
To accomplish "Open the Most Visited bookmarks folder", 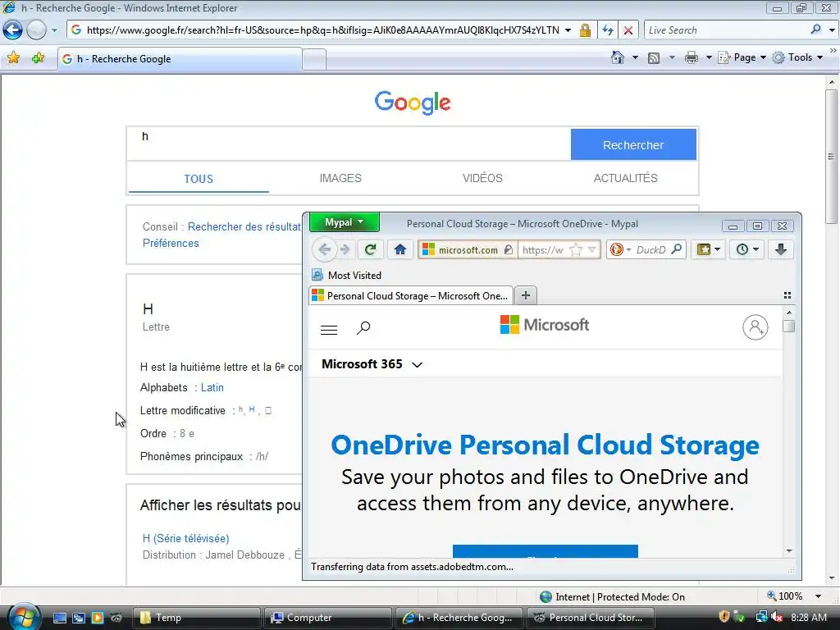I will tap(347, 276).
